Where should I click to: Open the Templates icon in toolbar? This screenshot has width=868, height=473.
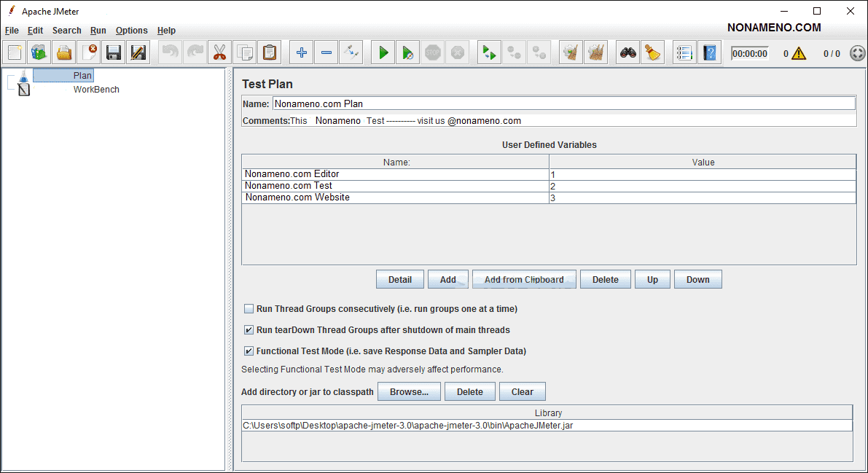[x=39, y=52]
